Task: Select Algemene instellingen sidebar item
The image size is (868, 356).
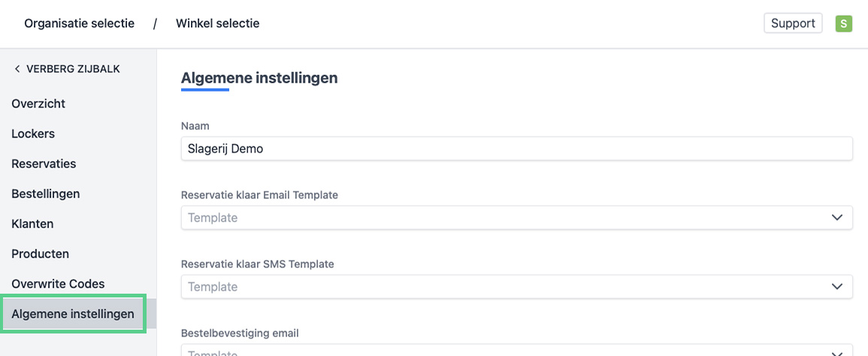Action: pos(73,314)
